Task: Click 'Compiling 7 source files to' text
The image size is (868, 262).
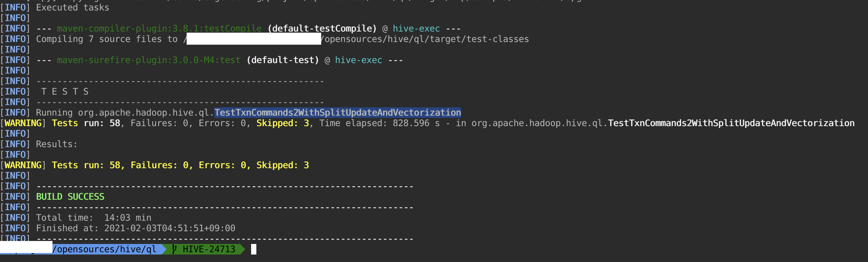Action: click(x=107, y=39)
